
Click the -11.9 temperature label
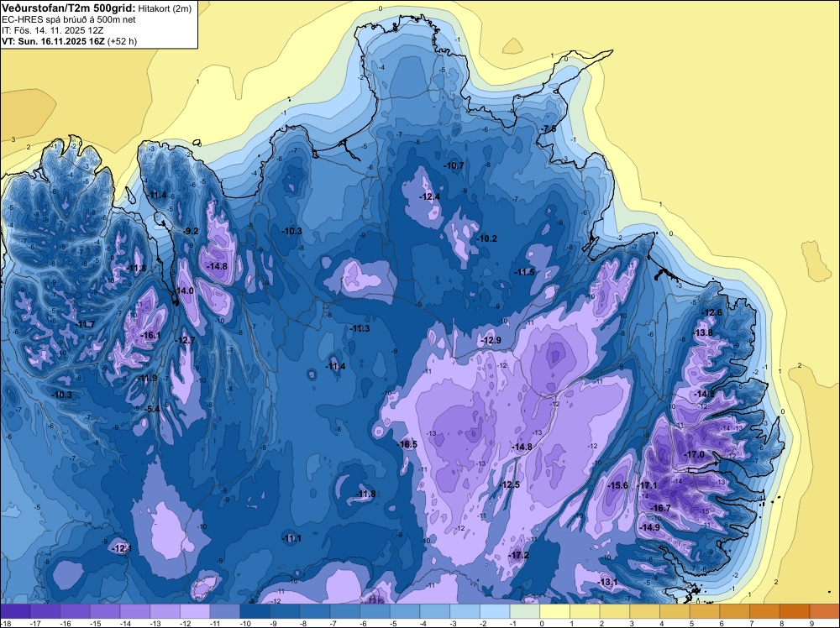coord(147,378)
